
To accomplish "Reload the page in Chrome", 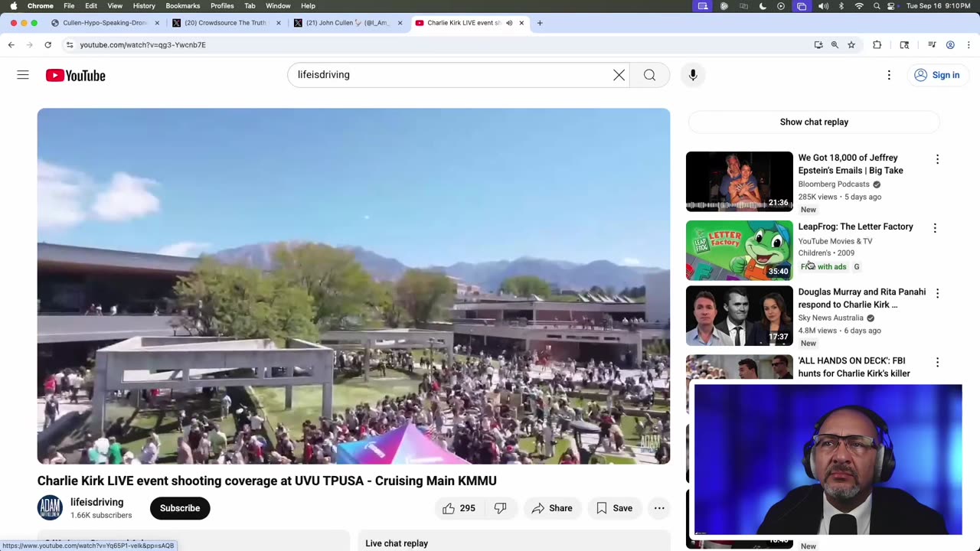I will [47, 45].
